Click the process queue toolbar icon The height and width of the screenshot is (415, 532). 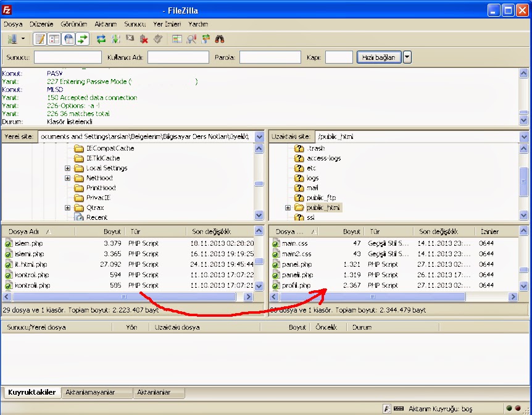[115, 39]
